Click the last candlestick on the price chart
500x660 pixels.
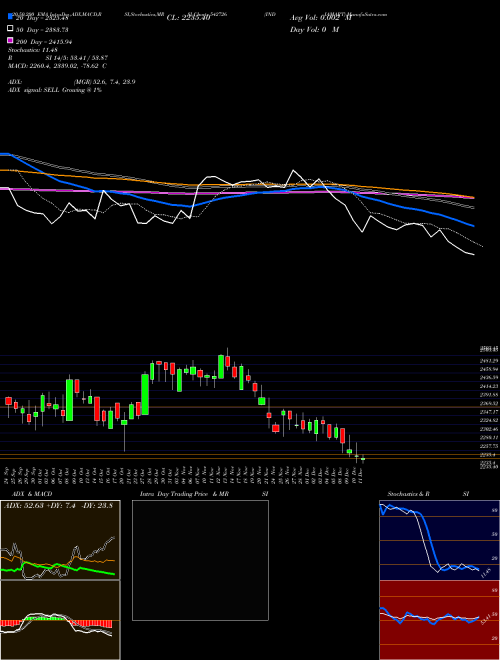click(363, 459)
